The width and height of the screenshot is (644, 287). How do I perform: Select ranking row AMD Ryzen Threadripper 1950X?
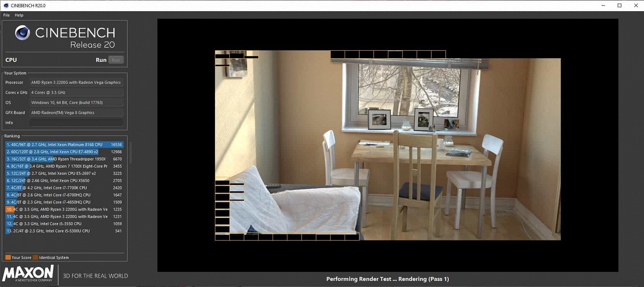(64, 159)
